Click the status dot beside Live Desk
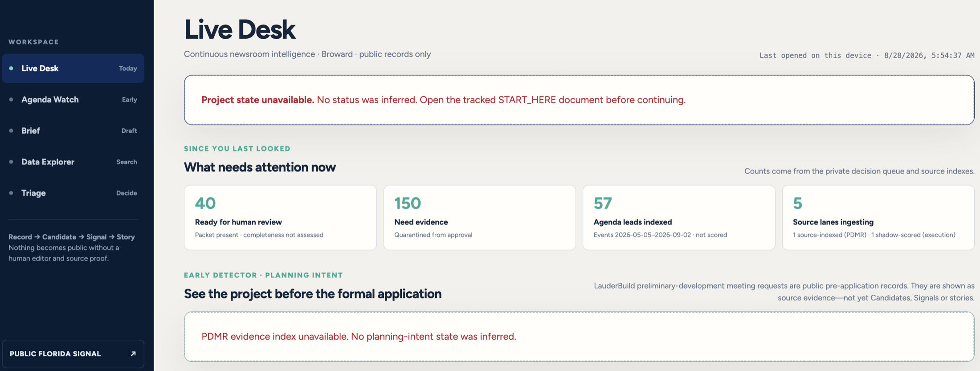This screenshot has width=980, height=371. click(11, 68)
